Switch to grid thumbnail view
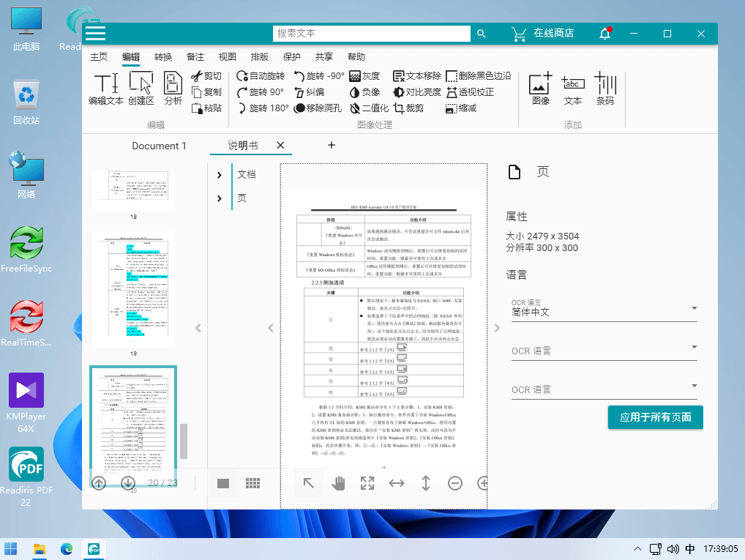745x560 pixels. coord(252,483)
